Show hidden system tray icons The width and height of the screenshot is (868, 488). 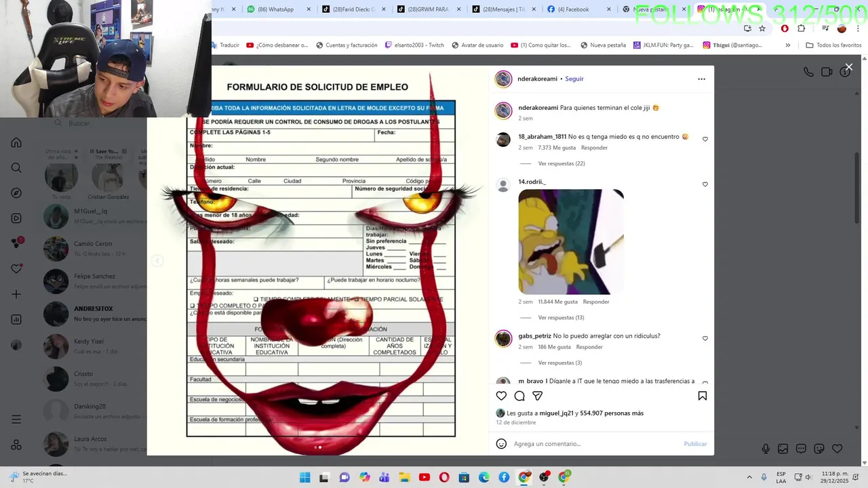click(x=749, y=477)
